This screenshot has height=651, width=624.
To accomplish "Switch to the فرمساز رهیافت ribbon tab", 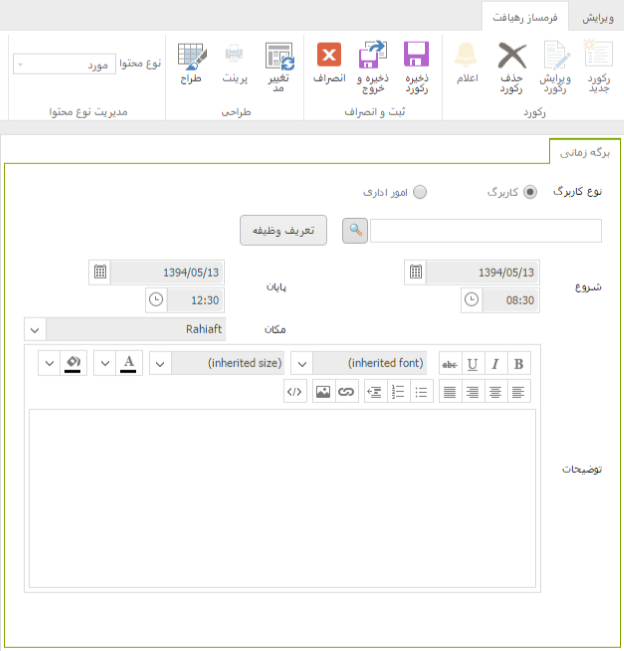I will click(x=525, y=17).
